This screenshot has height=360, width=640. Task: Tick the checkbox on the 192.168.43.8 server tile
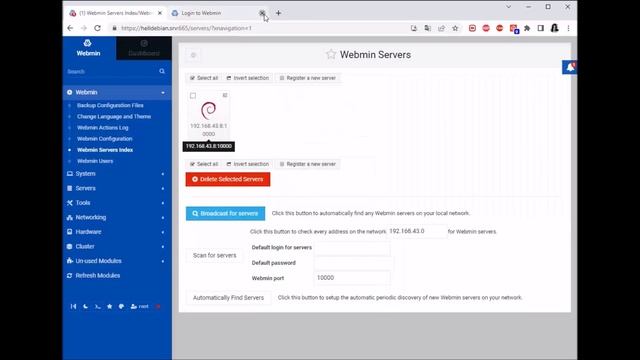(193, 96)
